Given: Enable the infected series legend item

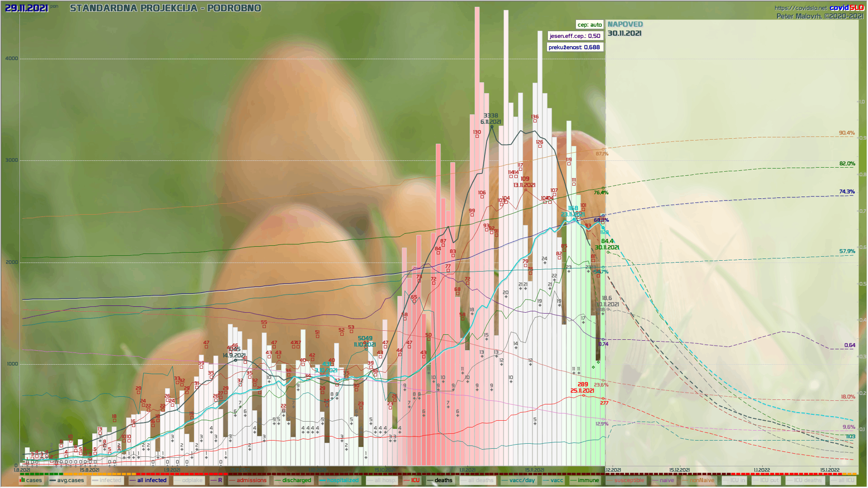Looking at the screenshot, I should point(107,480).
